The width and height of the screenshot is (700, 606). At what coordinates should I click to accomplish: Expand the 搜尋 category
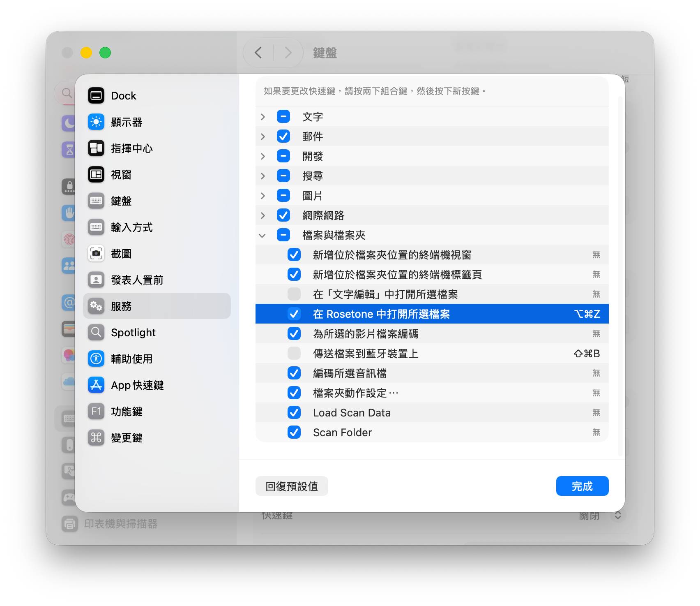(263, 176)
